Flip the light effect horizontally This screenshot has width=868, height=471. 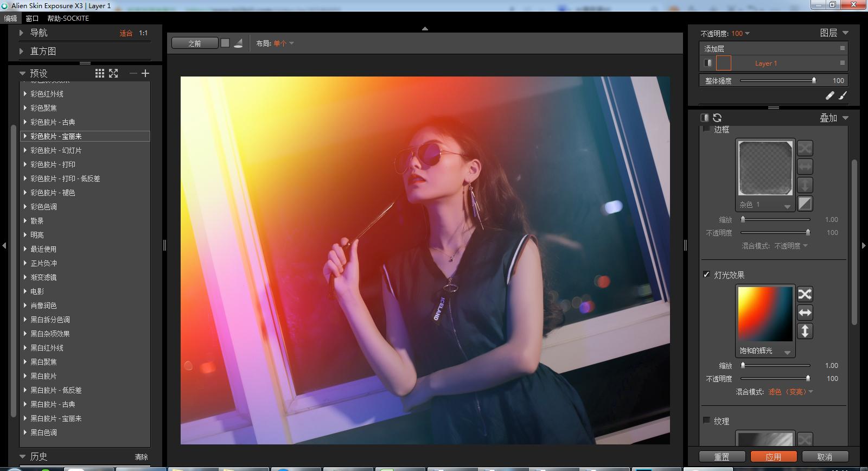pyautogui.click(x=805, y=313)
